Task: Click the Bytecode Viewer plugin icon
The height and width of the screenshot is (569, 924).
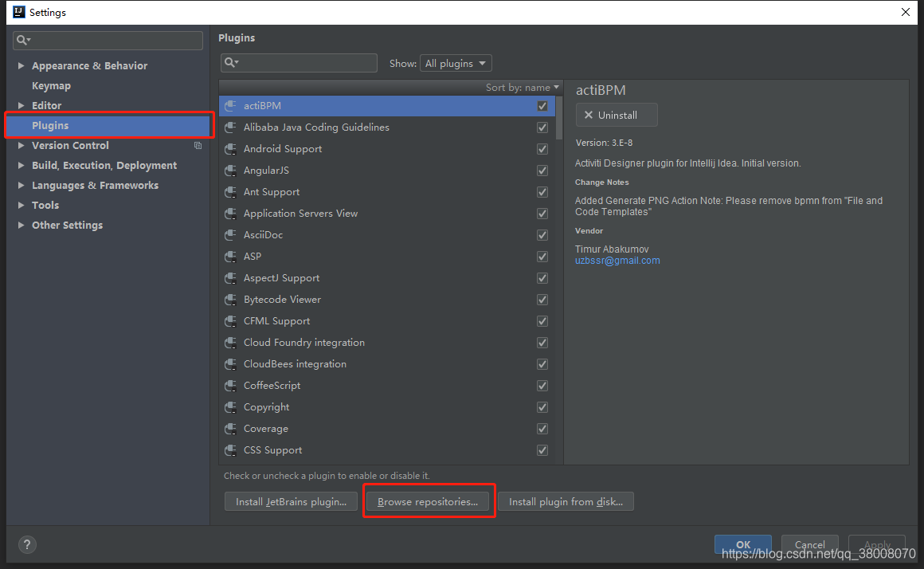Action: pos(230,300)
